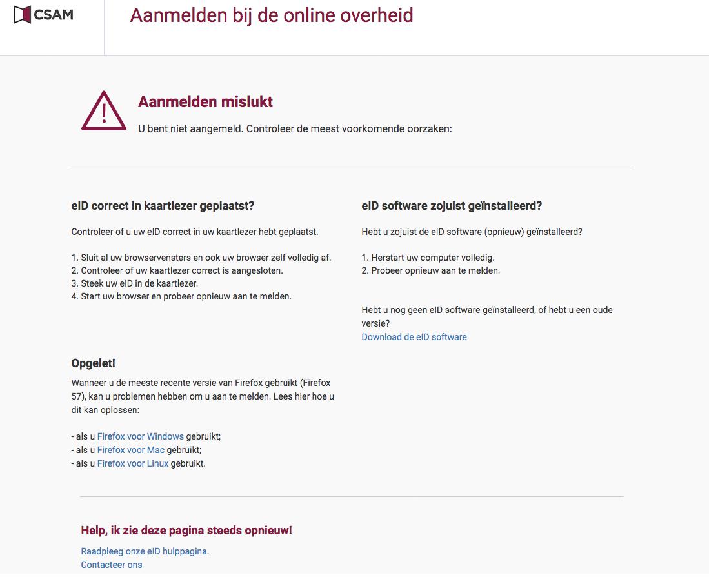The height and width of the screenshot is (588, 709).
Task: Open the Download de eID software link
Action: [x=414, y=337]
